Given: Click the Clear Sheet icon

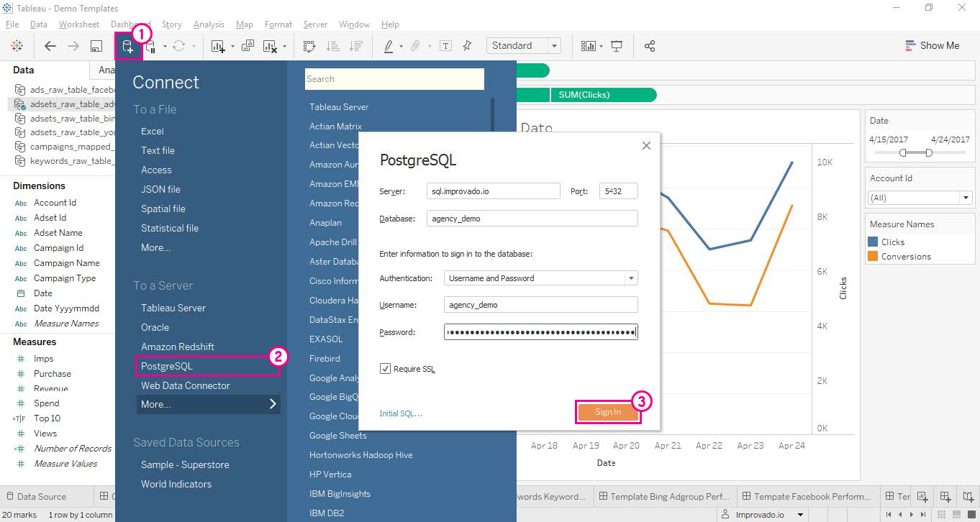Looking at the screenshot, I should pos(271,46).
